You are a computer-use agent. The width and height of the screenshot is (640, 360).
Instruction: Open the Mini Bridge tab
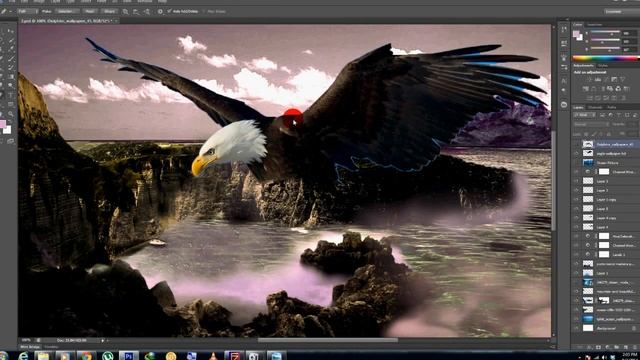tap(30, 347)
